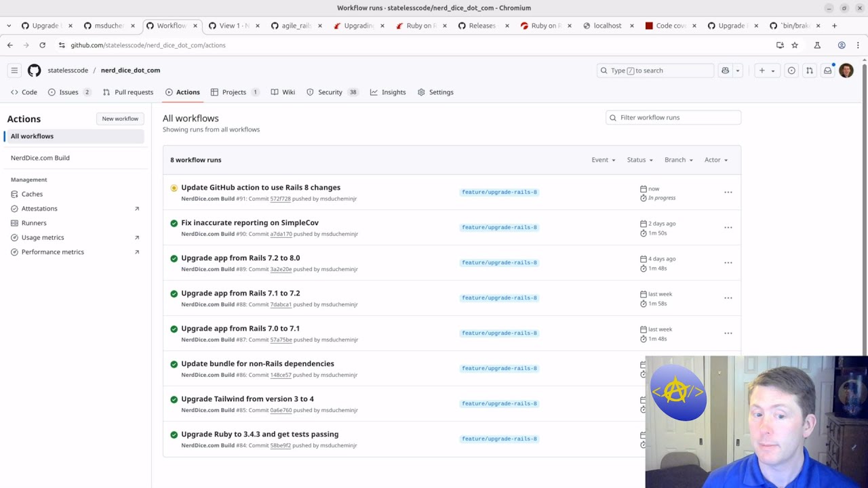Select All workflows in sidebar
The width and height of the screenshot is (868, 488).
point(75,136)
